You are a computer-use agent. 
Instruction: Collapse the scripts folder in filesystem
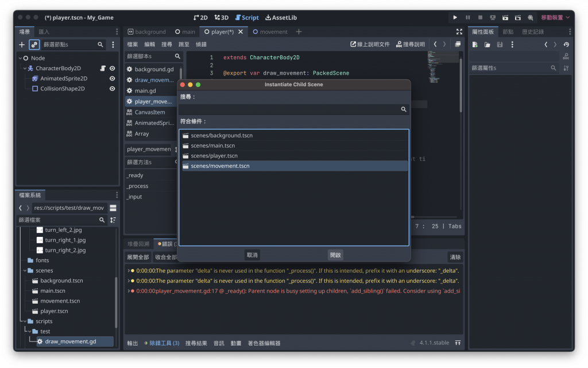tap(25, 321)
